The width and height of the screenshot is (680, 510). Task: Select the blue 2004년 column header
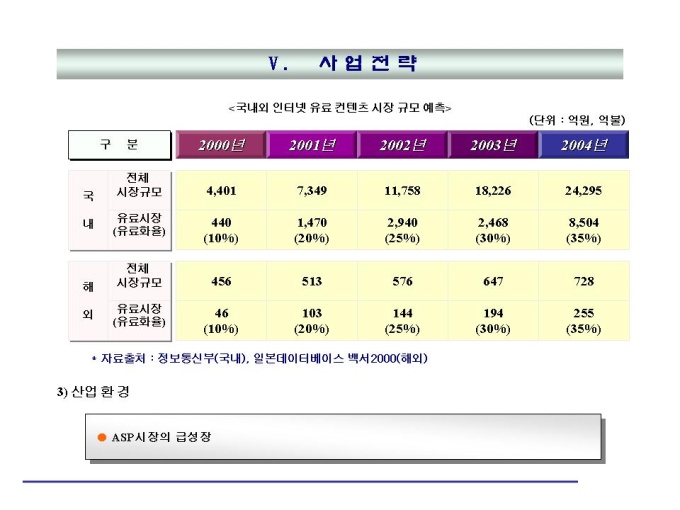584,145
